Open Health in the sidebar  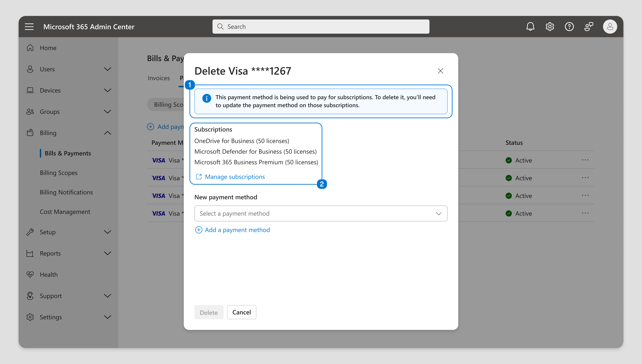pyautogui.click(x=48, y=275)
